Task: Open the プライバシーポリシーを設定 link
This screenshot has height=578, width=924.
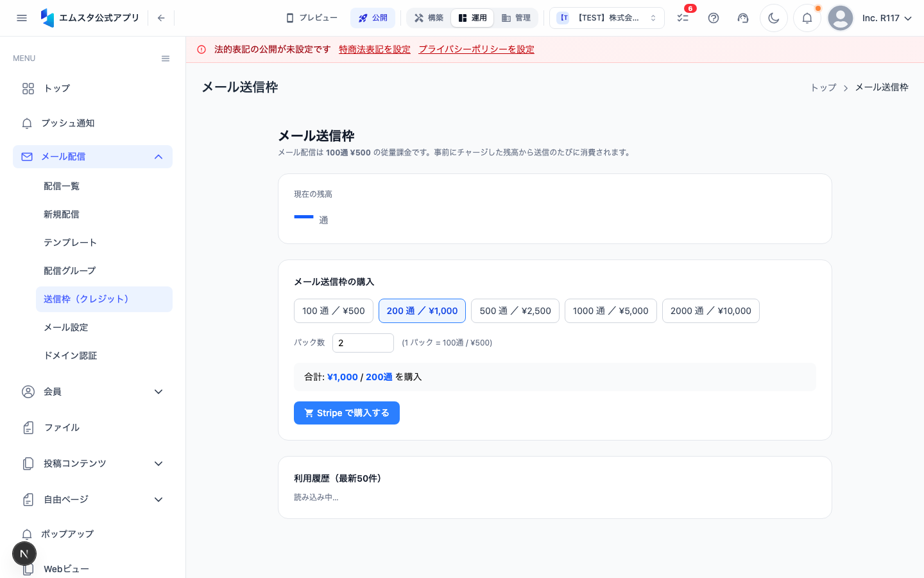Action: click(x=477, y=49)
